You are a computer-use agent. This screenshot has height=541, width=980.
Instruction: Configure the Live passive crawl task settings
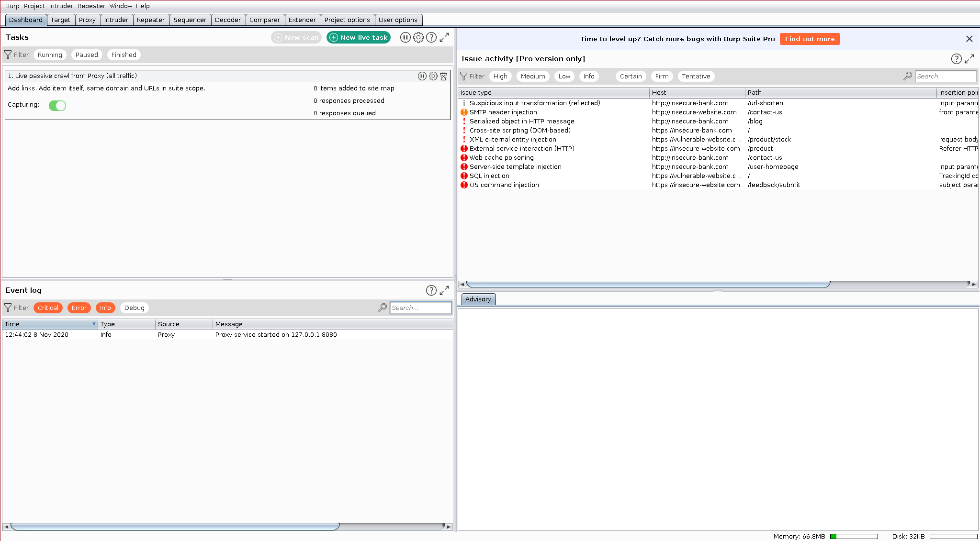pyautogui.click(x=433, y=76)
